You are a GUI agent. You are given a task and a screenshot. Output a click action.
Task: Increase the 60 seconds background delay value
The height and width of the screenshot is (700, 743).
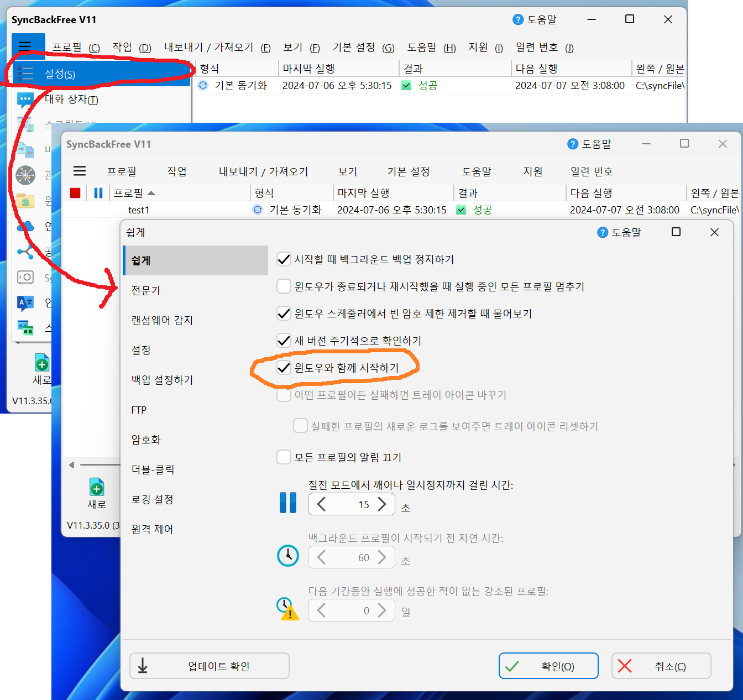[x=382, y=557]
